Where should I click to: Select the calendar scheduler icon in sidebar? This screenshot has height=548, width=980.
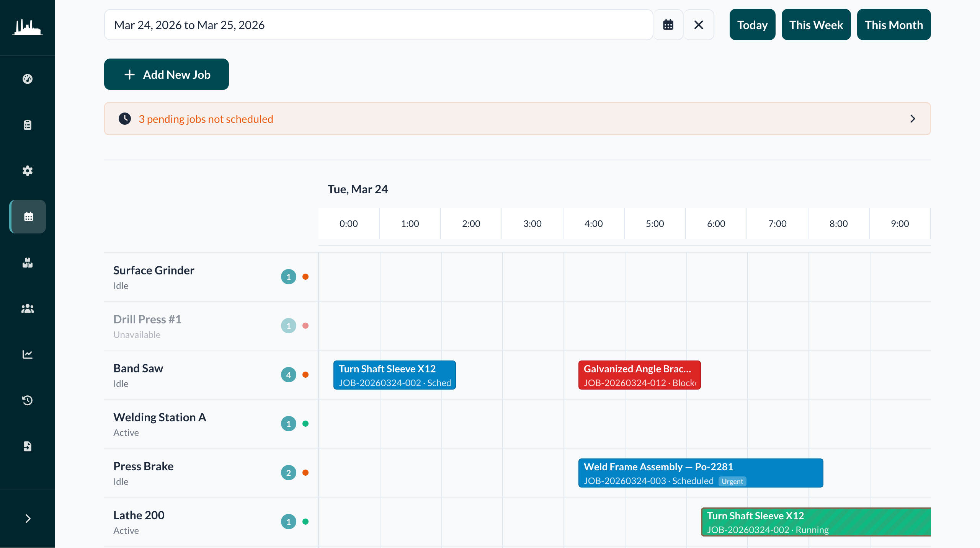click(x=27, y=217)
